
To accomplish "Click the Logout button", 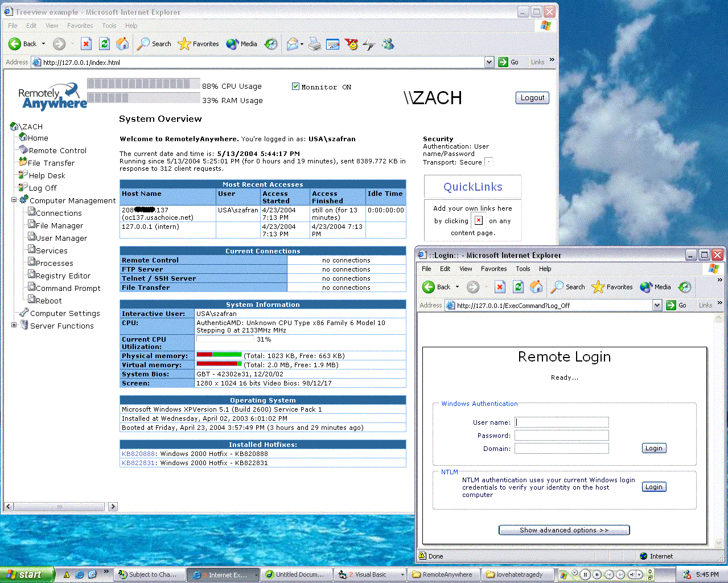I will click(532, 98).
